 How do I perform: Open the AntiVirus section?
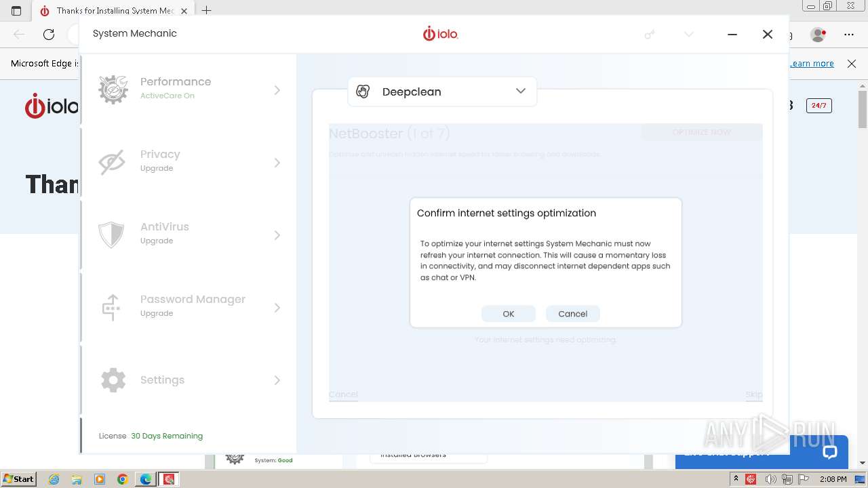tap(189, 235)
